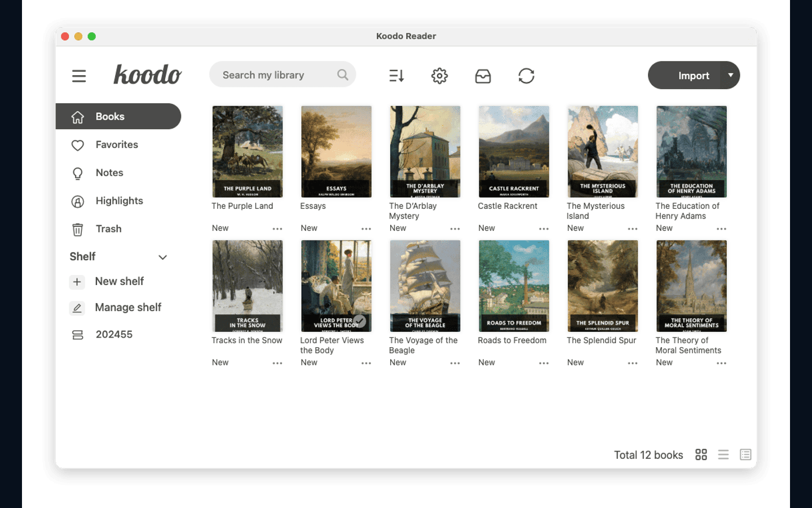Open more options for The Splendid Spur
Image resolution: width=812 pixels, height=508 pixels.
click(x=633, y=363)
